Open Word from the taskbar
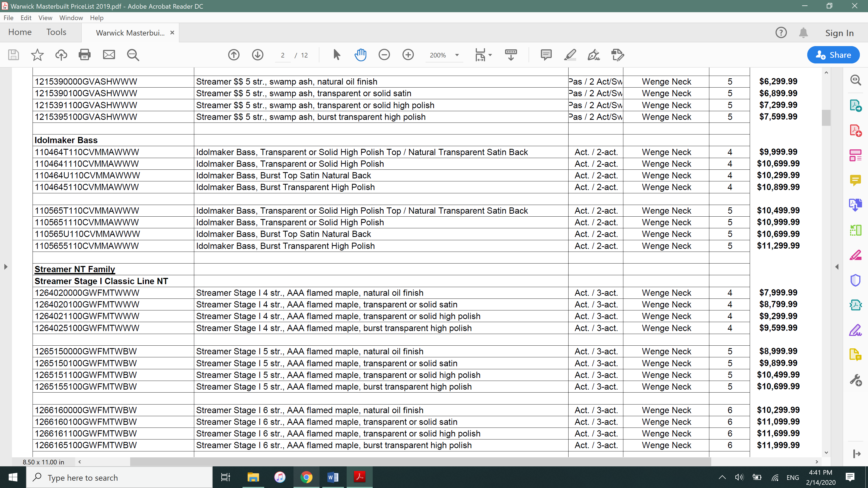Viewport: 868px width, 488px height. point(333,477)
